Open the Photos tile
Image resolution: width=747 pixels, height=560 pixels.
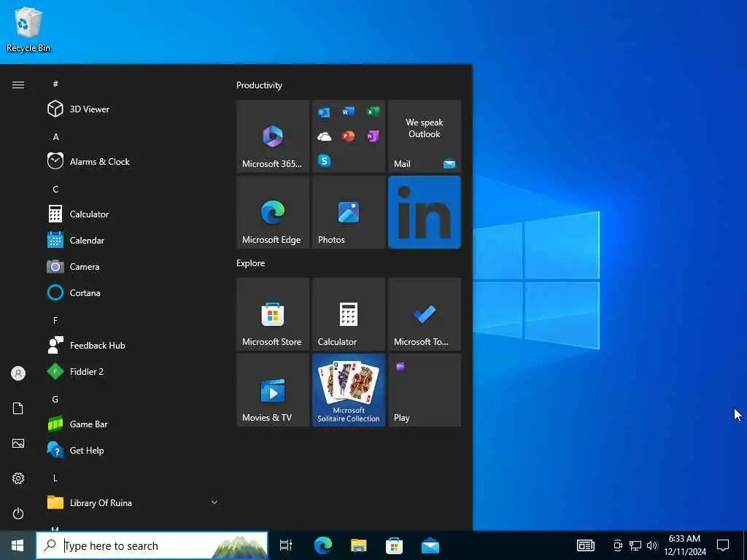[x=349, y=212]
